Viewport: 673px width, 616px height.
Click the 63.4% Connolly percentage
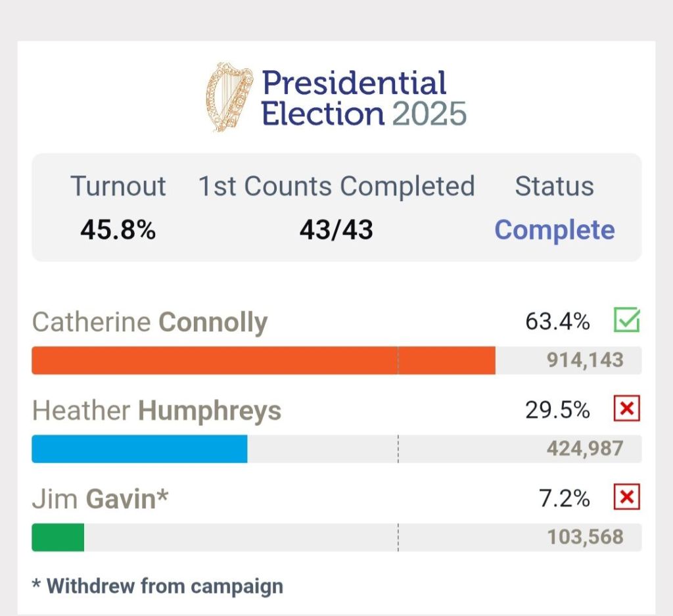tap(557, 321)
